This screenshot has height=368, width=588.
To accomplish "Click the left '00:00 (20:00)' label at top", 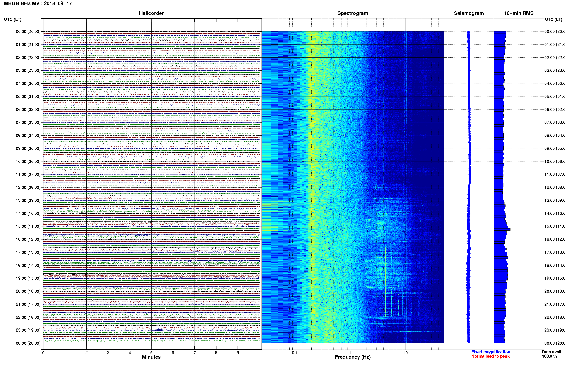I will (x=28, y=31).
